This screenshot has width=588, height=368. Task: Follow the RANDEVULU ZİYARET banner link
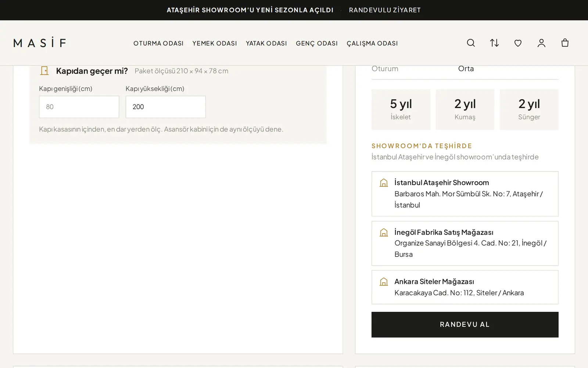385,10
